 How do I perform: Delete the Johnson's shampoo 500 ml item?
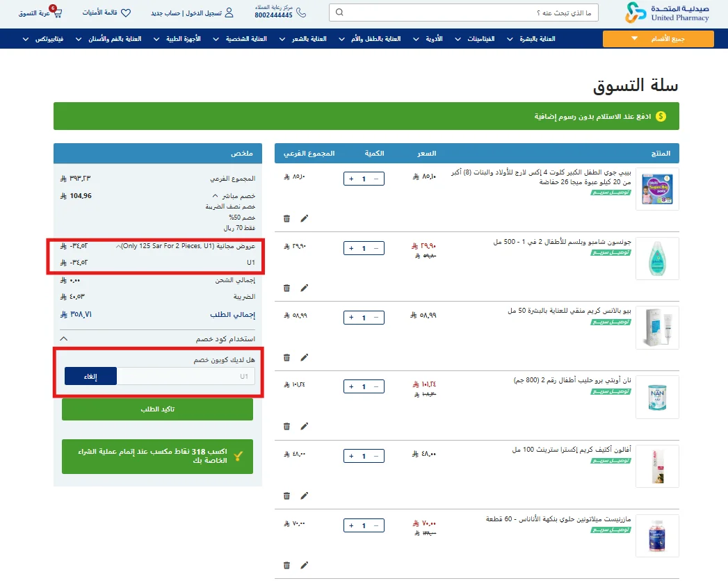pos(286,288)
